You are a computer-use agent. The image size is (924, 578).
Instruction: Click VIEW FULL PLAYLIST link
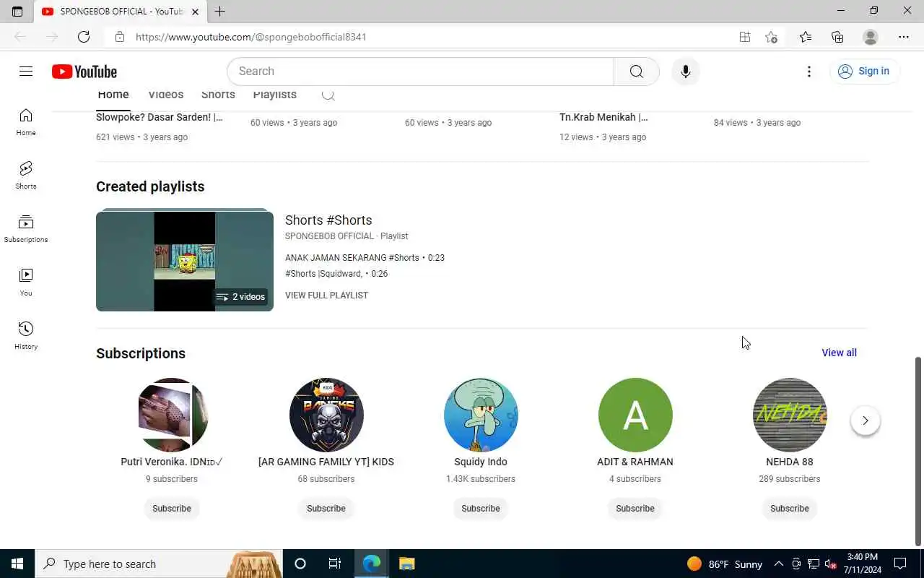pos(326,296)
